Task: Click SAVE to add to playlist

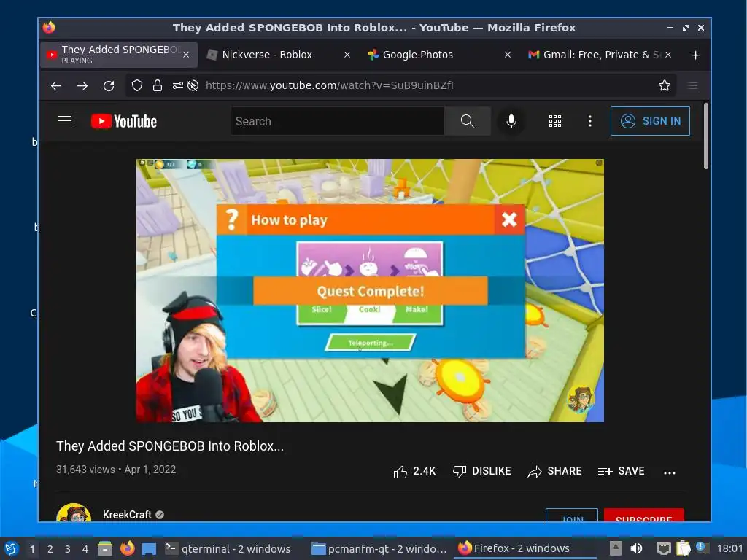Action: coord(622,472)
